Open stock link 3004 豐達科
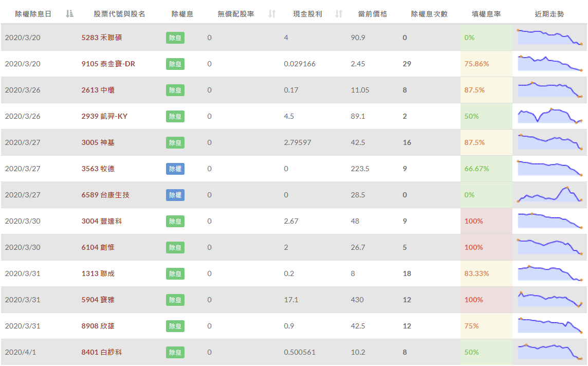The image size is (588, 366). pyautogui.click(x=102, y=221)
